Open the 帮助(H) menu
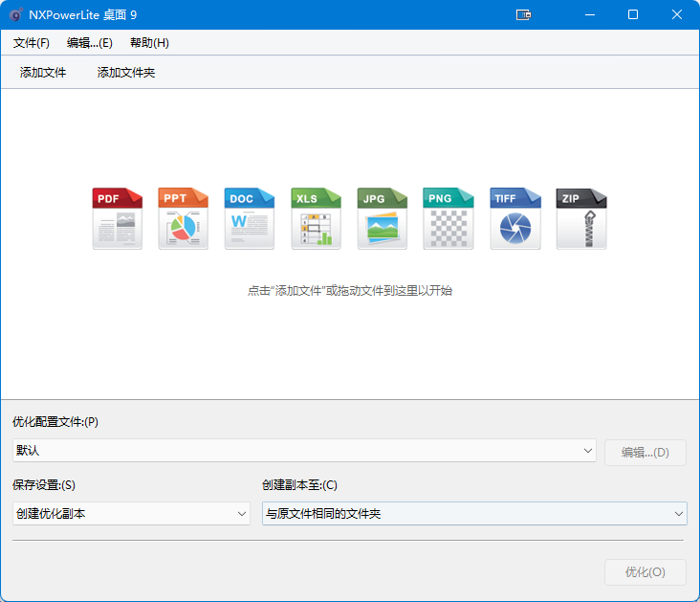Viewport: 700px width, 602px height. coord(149,43)
